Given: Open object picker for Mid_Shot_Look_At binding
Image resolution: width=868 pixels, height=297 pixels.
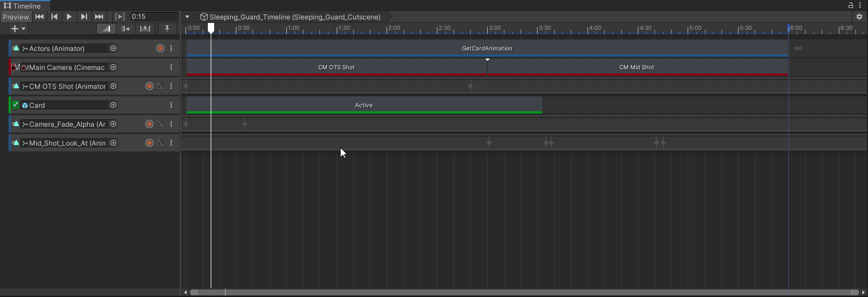Looking at the screenshot, I should [x=113, y=143].
